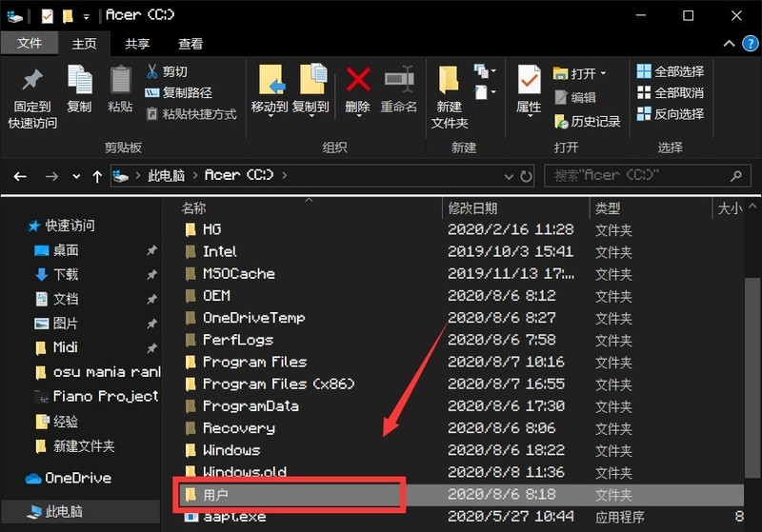762x532 pixels.
Task: Collapse the ribbon with the up chevron
Action: click(x=729, y=44)
